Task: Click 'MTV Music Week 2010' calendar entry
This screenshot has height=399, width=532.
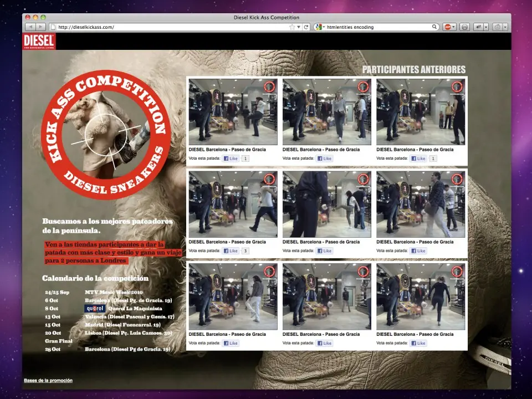Action: 114,292
